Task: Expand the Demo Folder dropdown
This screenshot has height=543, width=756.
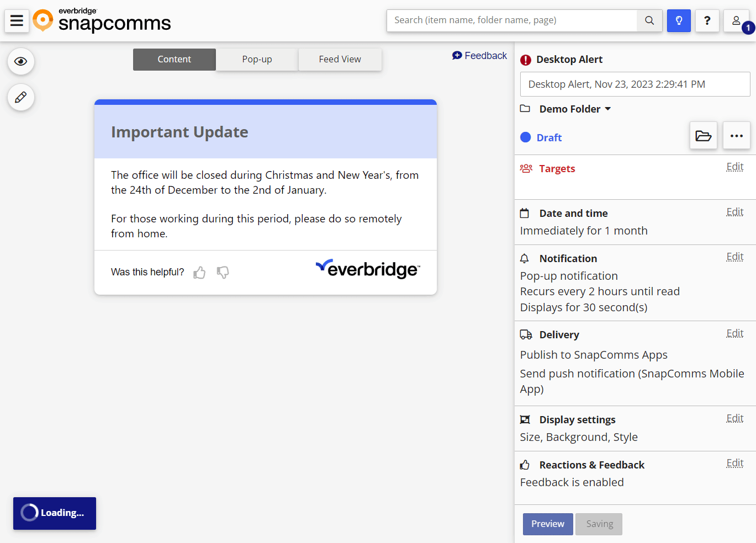Action: coord(607,109)
